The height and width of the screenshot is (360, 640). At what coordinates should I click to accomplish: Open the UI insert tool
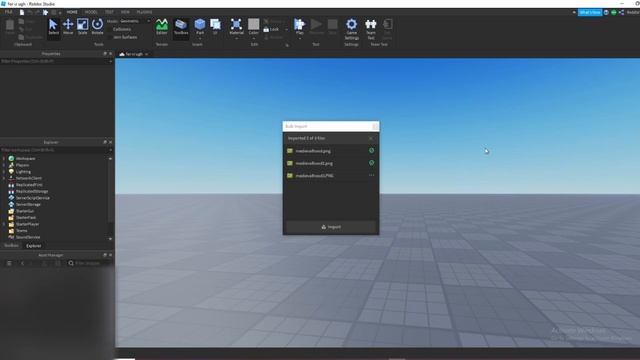click(x=215, y=27)
